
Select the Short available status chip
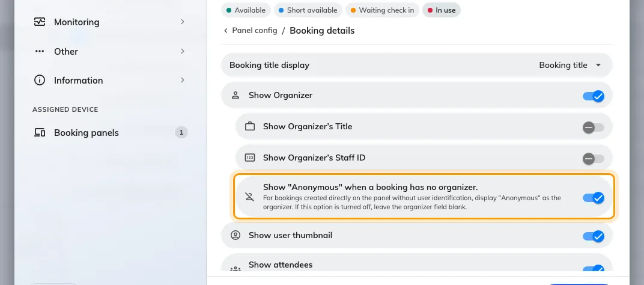pos(308,10)
